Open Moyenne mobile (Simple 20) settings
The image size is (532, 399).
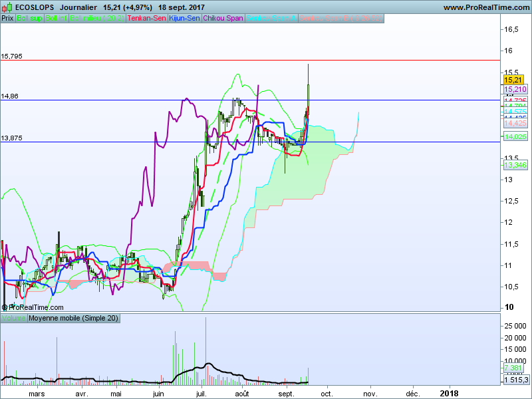click(x=73, y=319)
